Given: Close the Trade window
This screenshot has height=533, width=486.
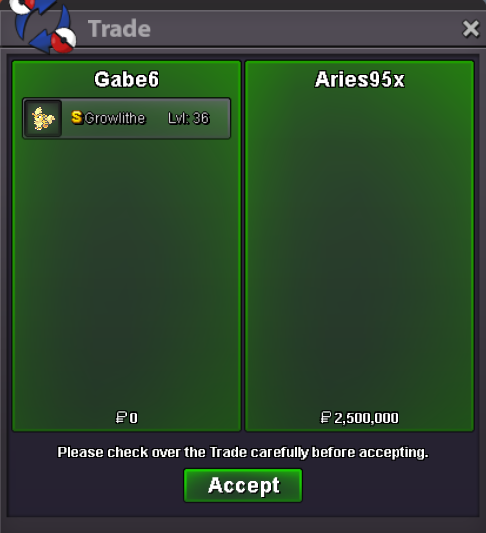Looking at the screenshot, I should point(471,29).
